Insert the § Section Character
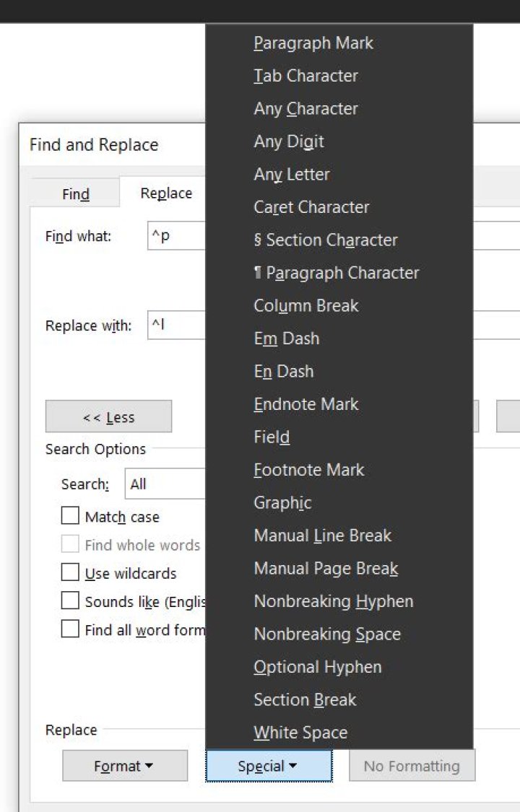The image size is (520, 812). [x=326, y=240]
